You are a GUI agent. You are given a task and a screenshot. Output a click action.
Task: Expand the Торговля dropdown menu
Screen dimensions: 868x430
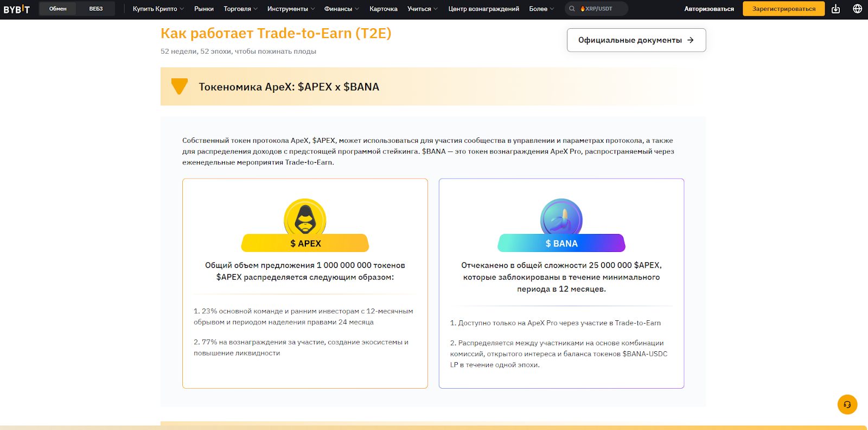(241, 9)
